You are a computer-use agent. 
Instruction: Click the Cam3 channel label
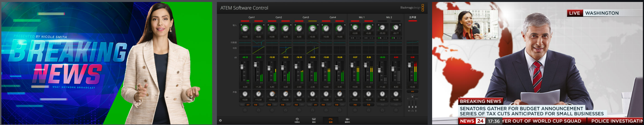click(306, 17)
